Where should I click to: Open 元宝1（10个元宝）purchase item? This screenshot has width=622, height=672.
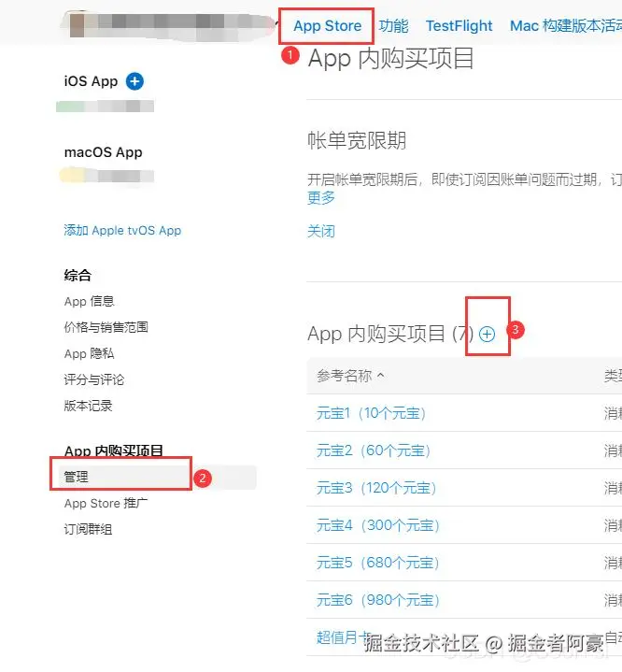pos(371,413)
